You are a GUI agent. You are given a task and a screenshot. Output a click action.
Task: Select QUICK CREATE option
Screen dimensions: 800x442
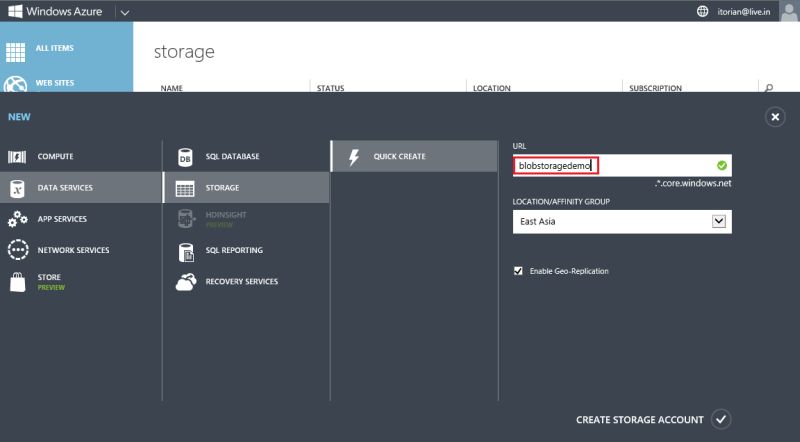tap(399, 156)
